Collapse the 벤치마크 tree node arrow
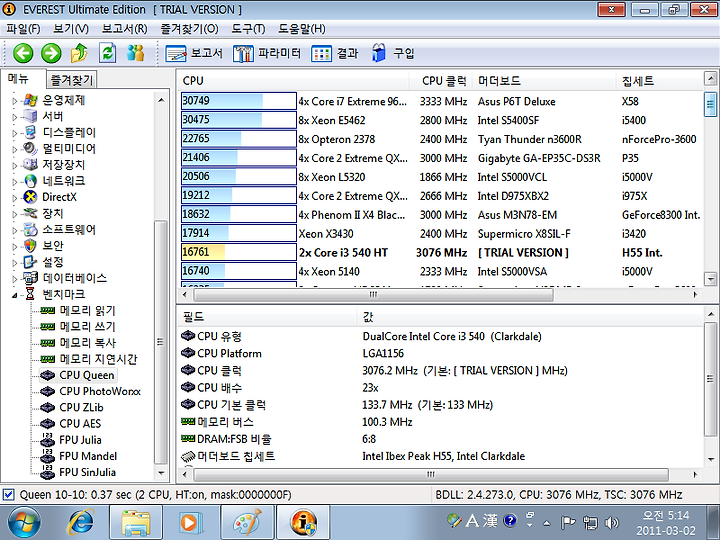 coord(15,295)
